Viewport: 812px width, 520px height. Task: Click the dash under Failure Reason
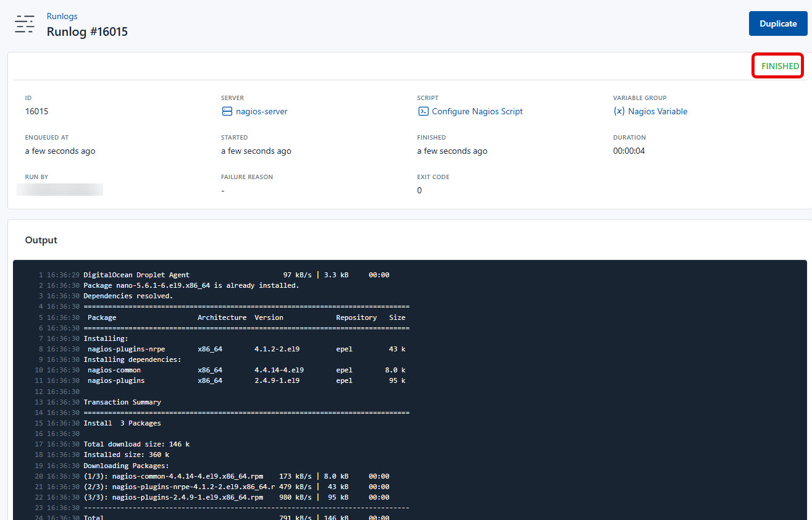[x=222, y=190]
